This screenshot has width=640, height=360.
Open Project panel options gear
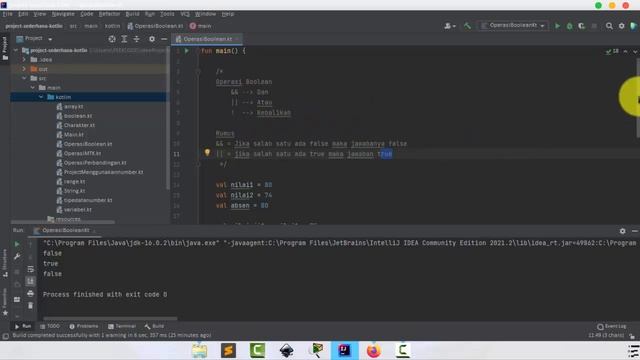tap(152, 39)
